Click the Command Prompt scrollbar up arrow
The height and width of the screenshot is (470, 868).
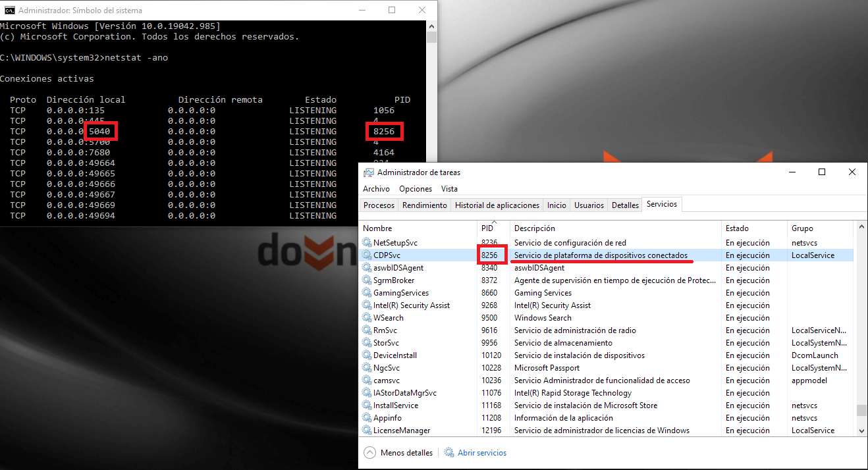click(431, 26)
